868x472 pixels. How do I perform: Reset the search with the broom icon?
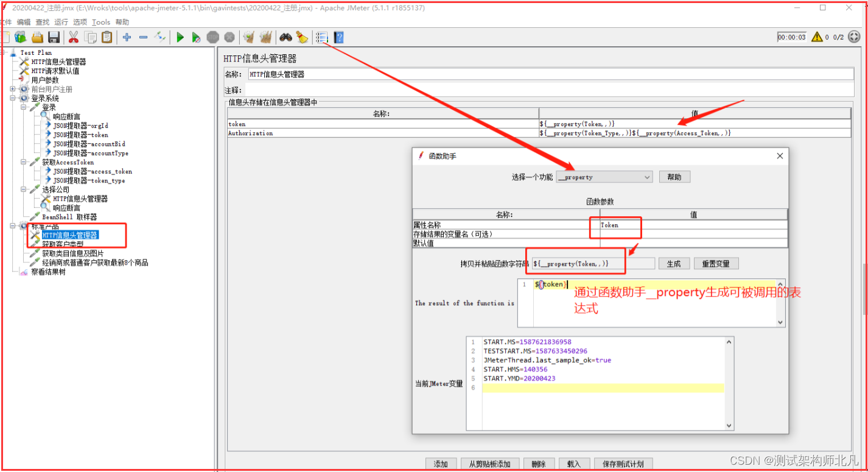tap(302, 37)
